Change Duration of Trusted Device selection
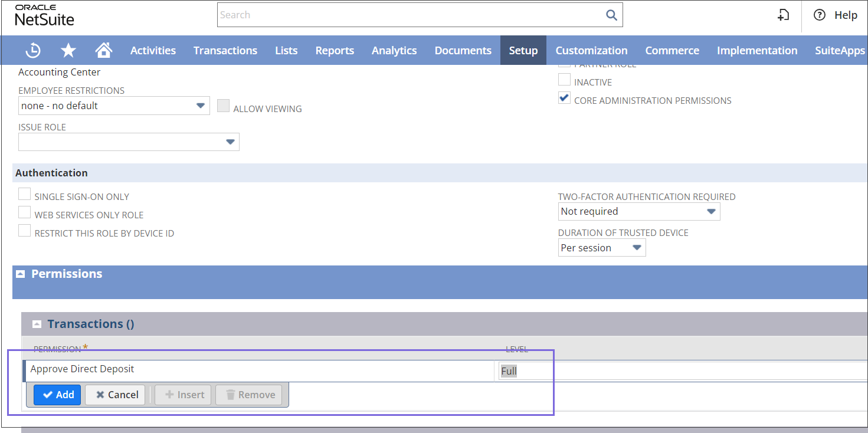Viewport: 868px width, 433px height. pos(637,247)
